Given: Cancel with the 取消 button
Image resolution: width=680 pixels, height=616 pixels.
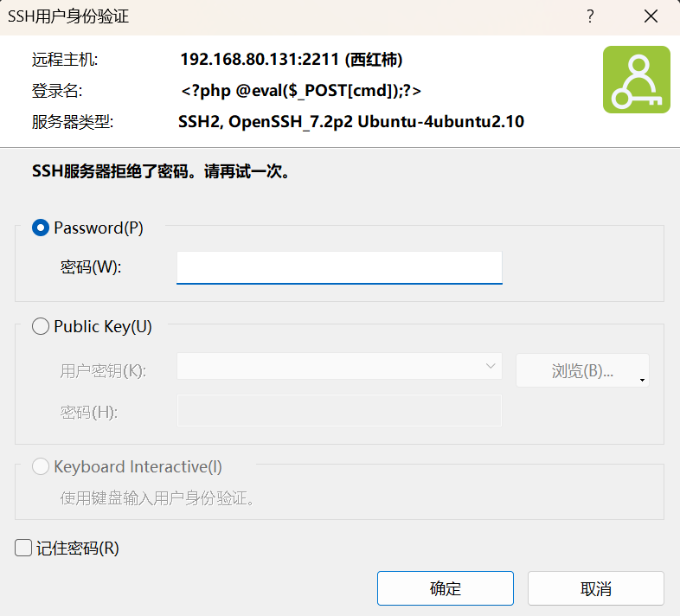Looking at the screenshot, I should click(x=596, y=588).
